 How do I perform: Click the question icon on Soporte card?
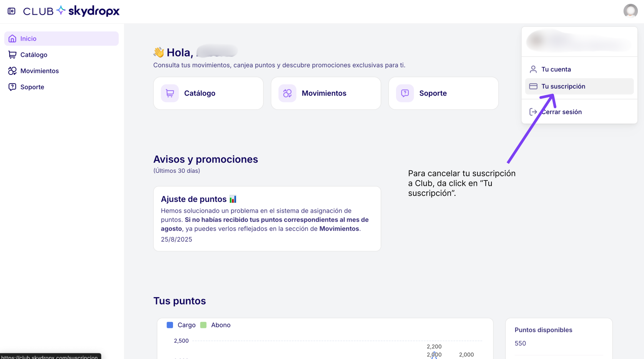pyautogui.click(x=405, y=93)
